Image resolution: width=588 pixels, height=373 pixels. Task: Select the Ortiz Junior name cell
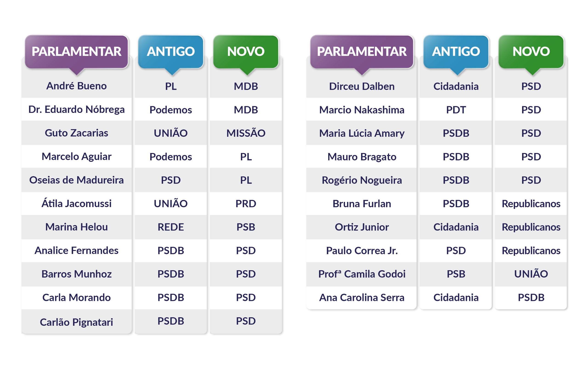click(x=362, y=227)
